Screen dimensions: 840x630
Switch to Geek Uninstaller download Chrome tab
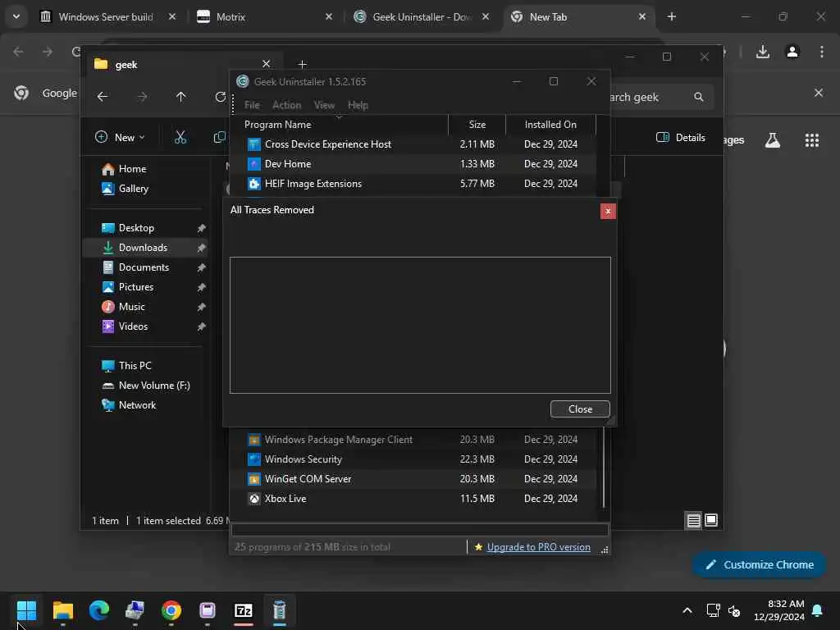click(422, 17)
